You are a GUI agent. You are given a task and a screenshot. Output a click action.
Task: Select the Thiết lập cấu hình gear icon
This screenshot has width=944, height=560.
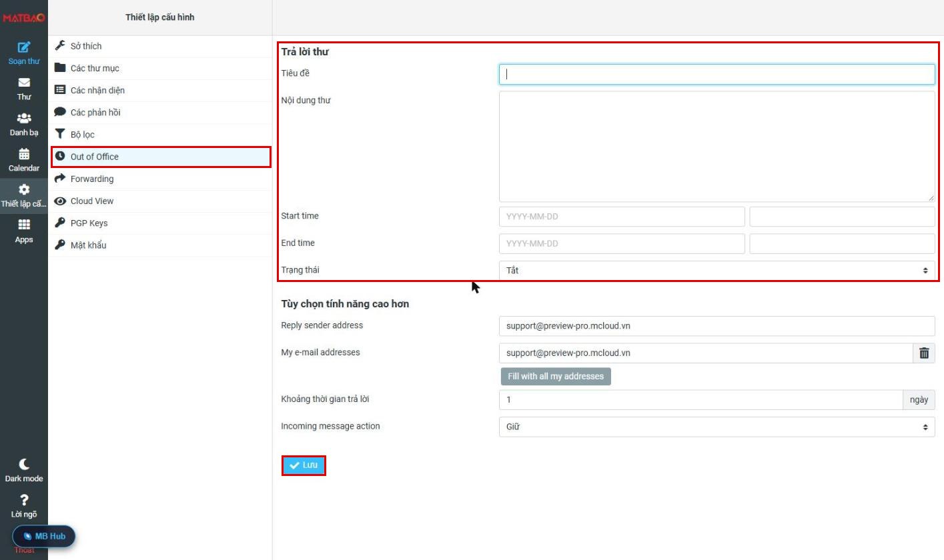24,189
